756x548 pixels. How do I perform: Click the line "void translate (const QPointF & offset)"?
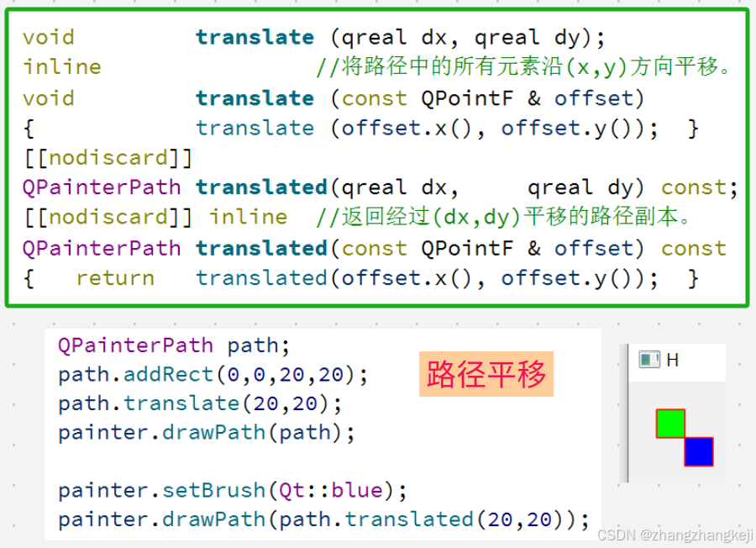point(333,99)
